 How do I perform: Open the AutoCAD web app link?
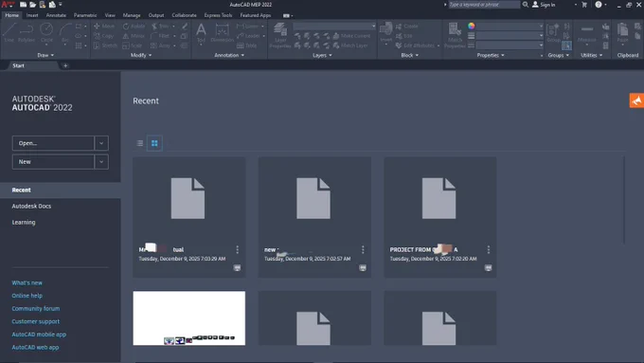tap(35, 347)
